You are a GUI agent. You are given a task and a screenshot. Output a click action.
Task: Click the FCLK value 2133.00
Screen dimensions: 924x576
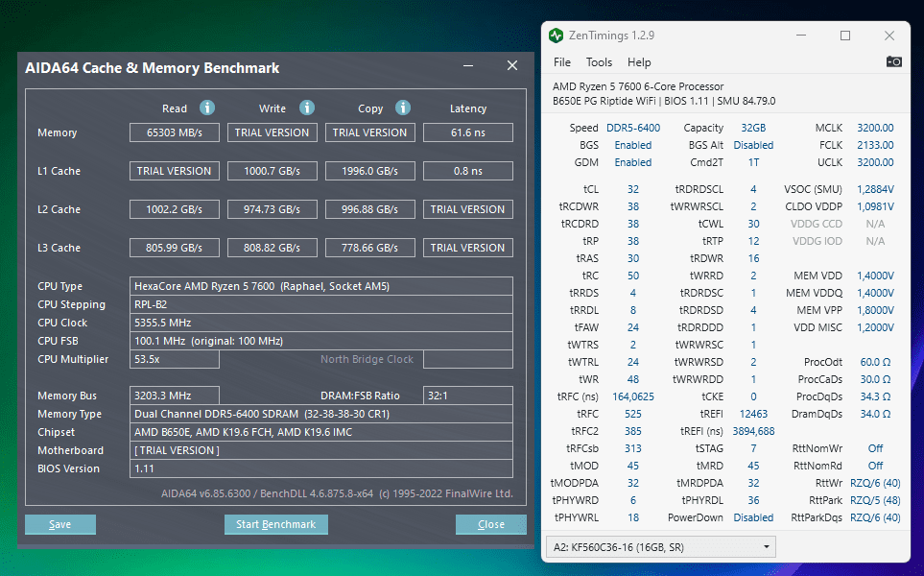(x=875, y=145)
